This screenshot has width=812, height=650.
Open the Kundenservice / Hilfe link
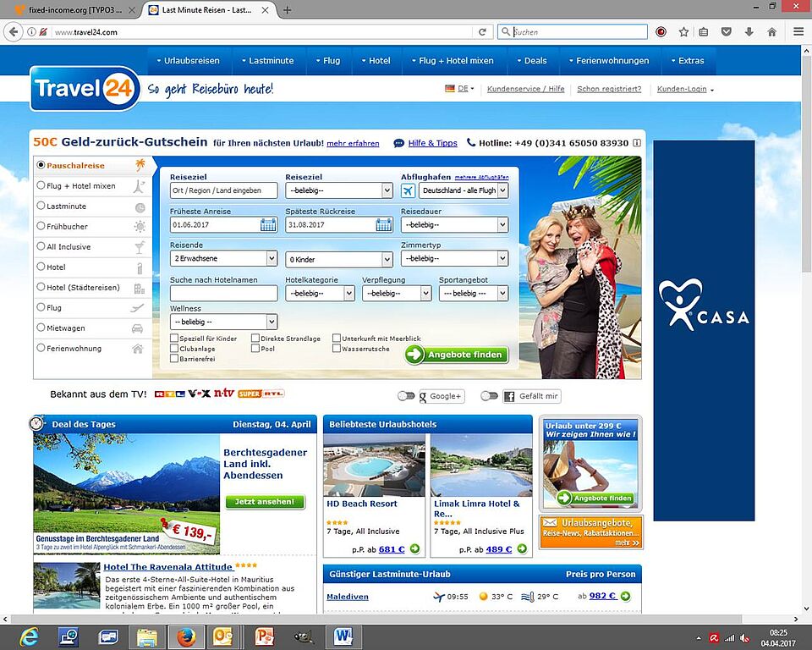tap(525, 89)
